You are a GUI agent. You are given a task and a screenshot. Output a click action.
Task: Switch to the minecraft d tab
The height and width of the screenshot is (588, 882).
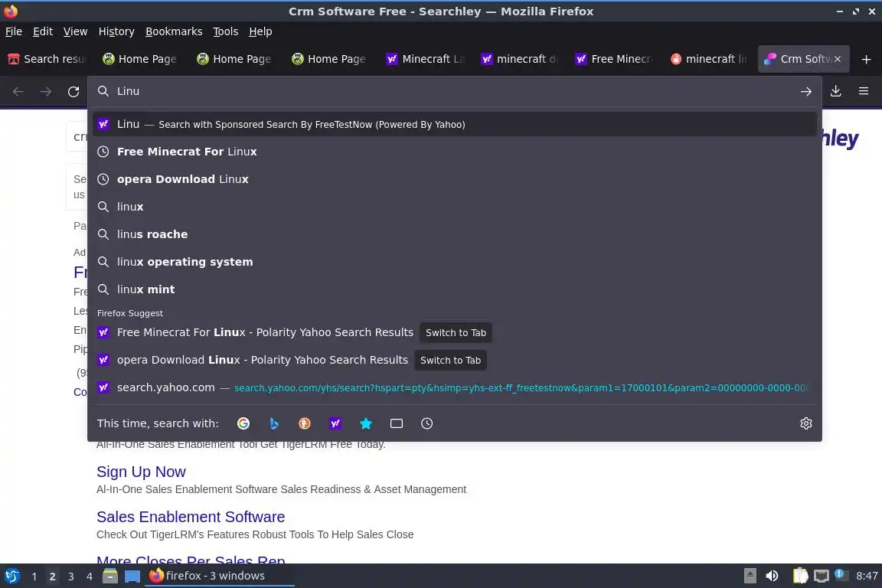click(x=521, y=59)
